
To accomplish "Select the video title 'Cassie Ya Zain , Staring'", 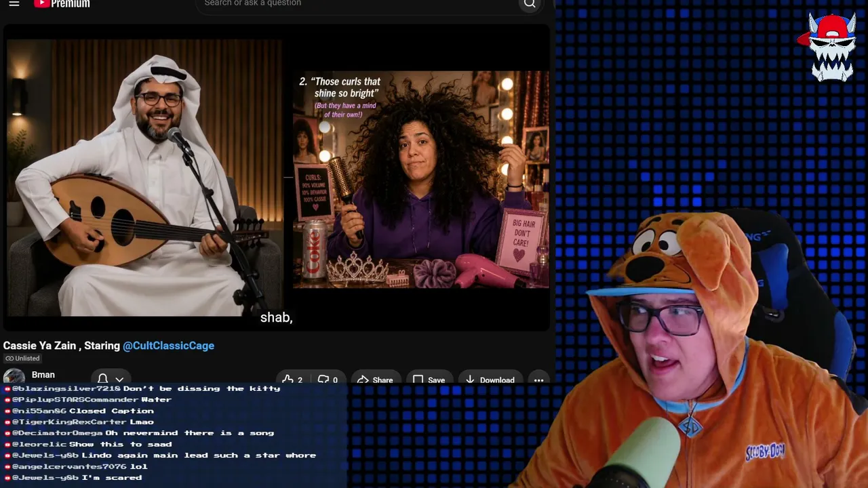I will [62, 346].
